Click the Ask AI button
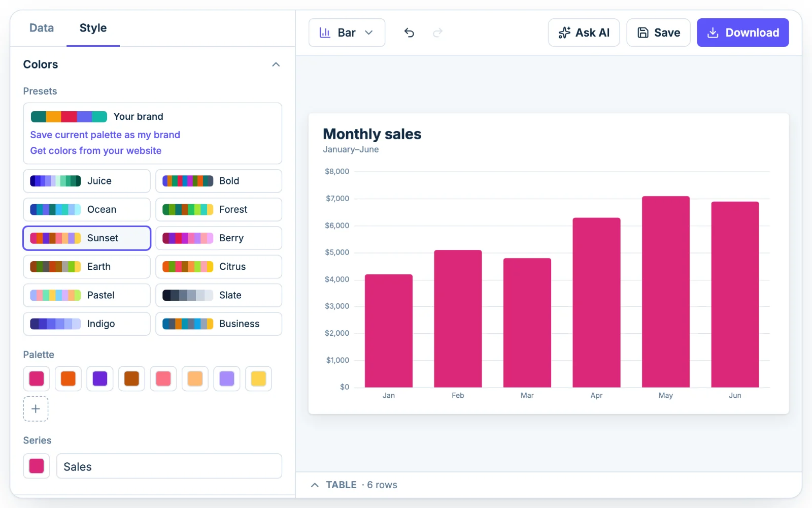812x508 pixels. 584,33
